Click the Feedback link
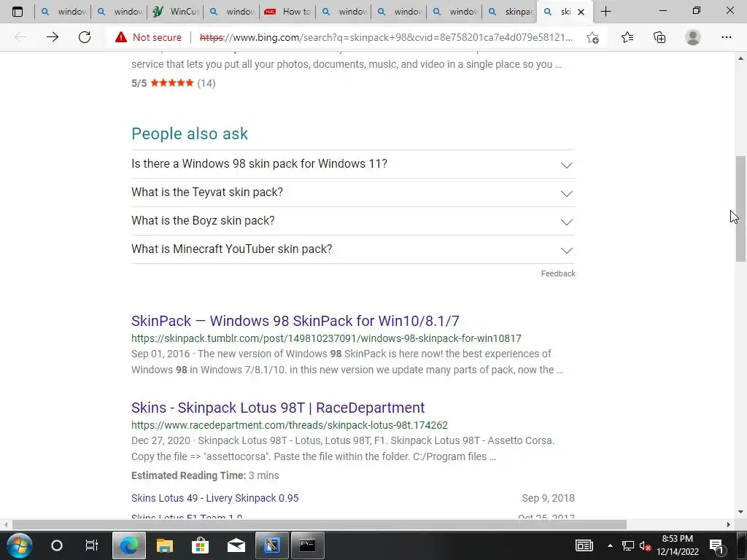 (x=558, y=273)
